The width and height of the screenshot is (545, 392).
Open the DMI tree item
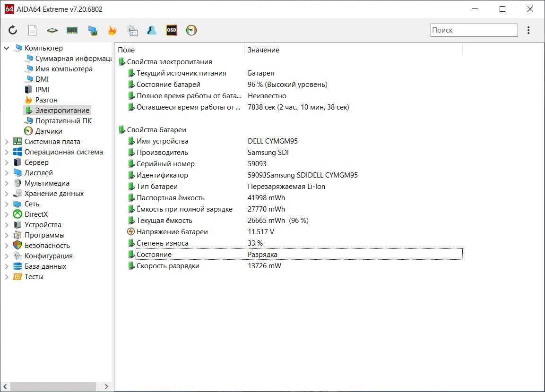coord(42,79)
